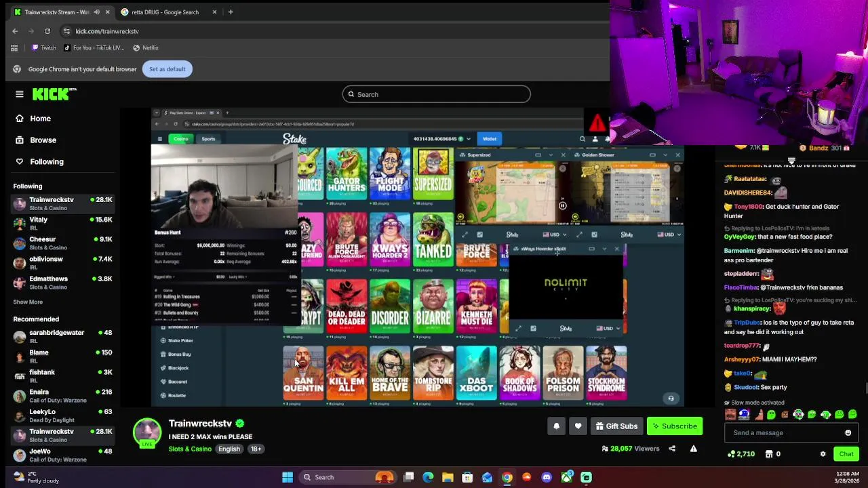The height and width of the screenshot is (488, 868).
Task: Click the Slots & Casino category link
Action: pyautogui.click(x=190, y=449)
